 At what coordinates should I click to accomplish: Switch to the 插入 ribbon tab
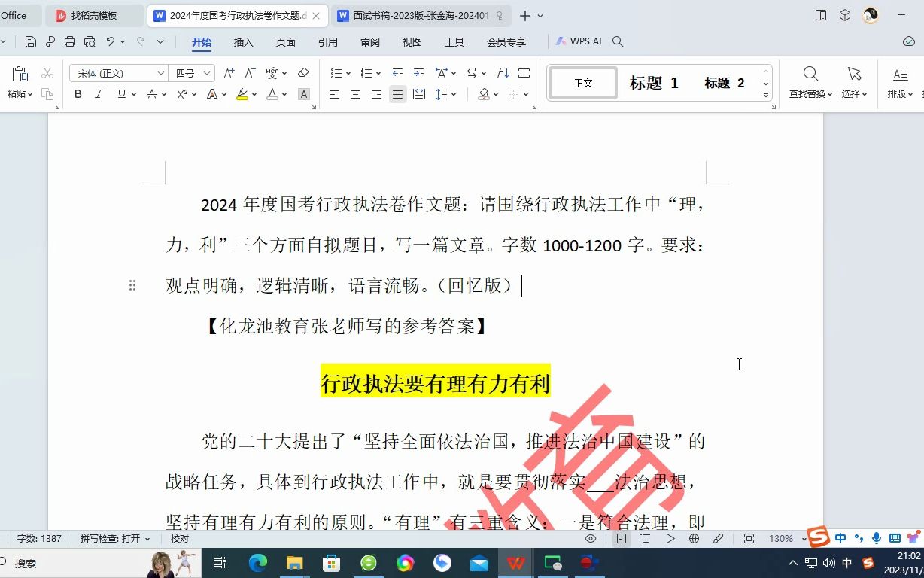click(242, 42)
